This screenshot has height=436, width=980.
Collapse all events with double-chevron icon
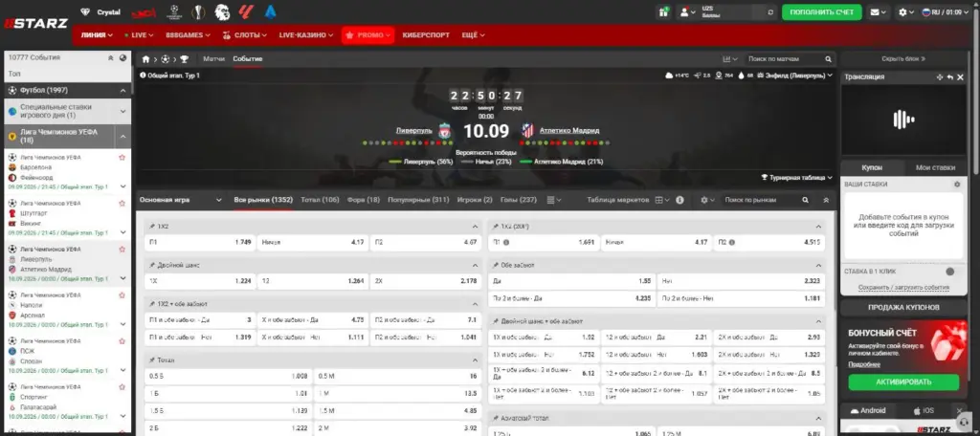click(x=111, y=57)
